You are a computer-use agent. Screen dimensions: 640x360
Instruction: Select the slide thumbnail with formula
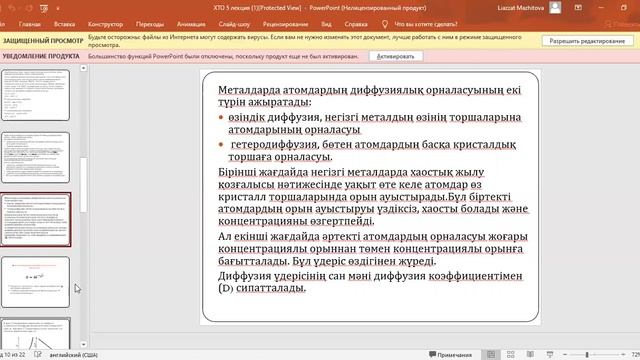[36, 282]
